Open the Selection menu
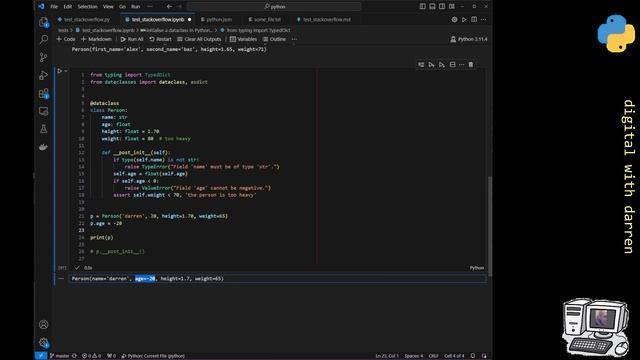 [x=87, y=7]
